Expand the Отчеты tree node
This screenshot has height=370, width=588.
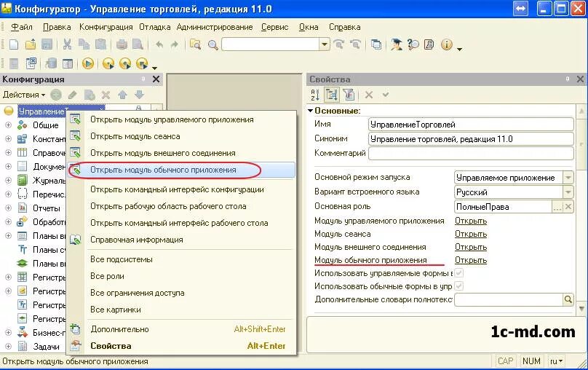[x=8, y=208]
